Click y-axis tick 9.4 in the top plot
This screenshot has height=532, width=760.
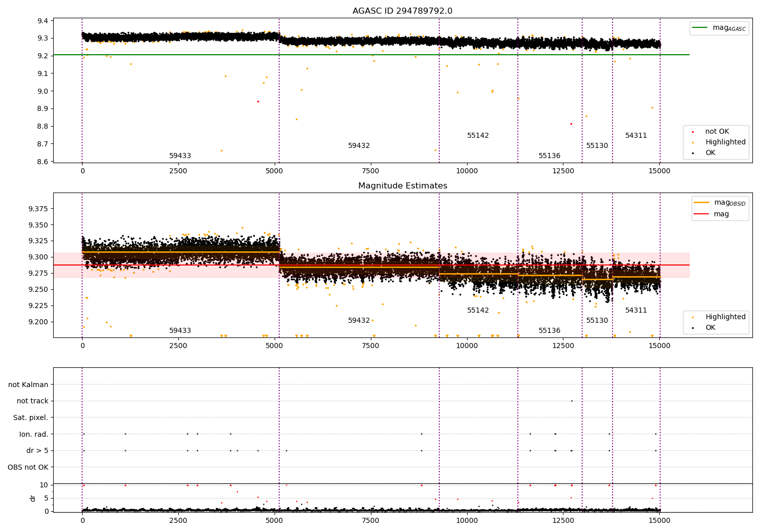point(43,21)
